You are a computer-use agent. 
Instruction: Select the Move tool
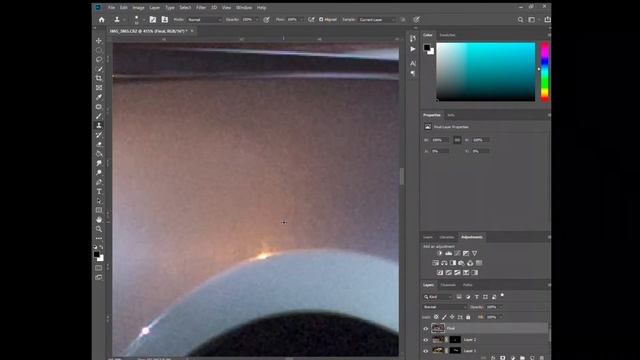point(99,40)
